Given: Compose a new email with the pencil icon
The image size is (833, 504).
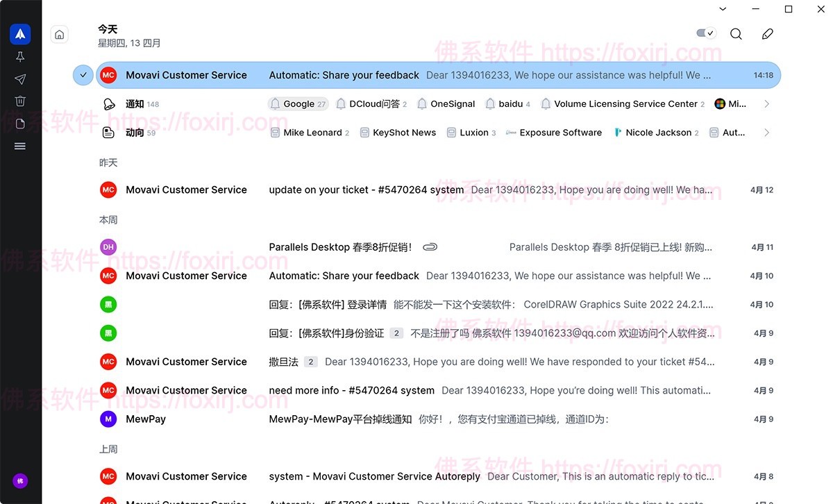Looking at the screenshot, I should (767, 33).
